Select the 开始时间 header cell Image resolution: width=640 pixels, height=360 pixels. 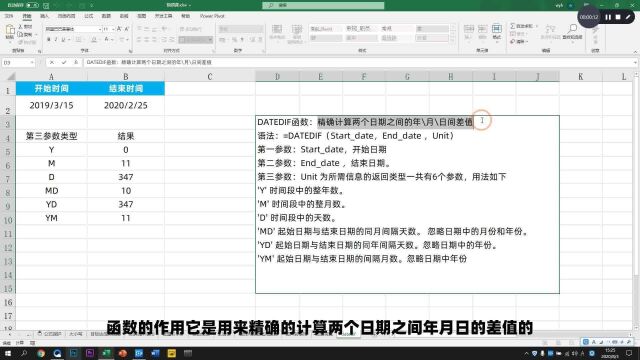pos(51,89)
